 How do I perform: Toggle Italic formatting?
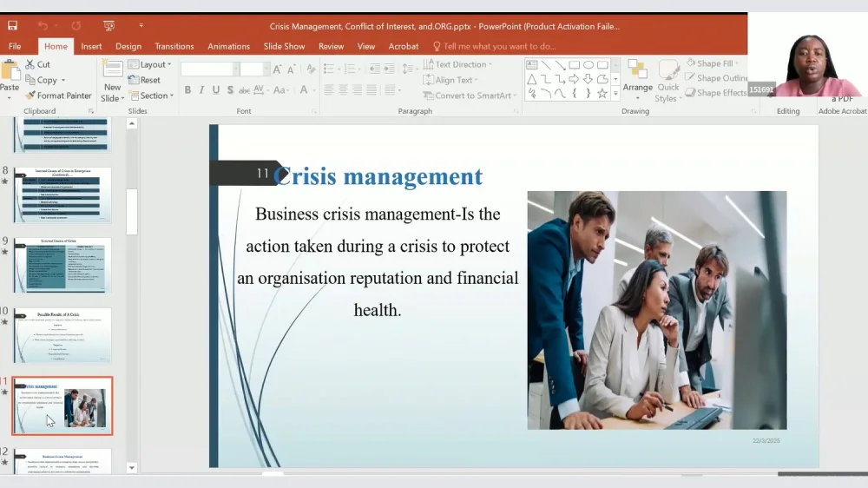coord(201,89)
